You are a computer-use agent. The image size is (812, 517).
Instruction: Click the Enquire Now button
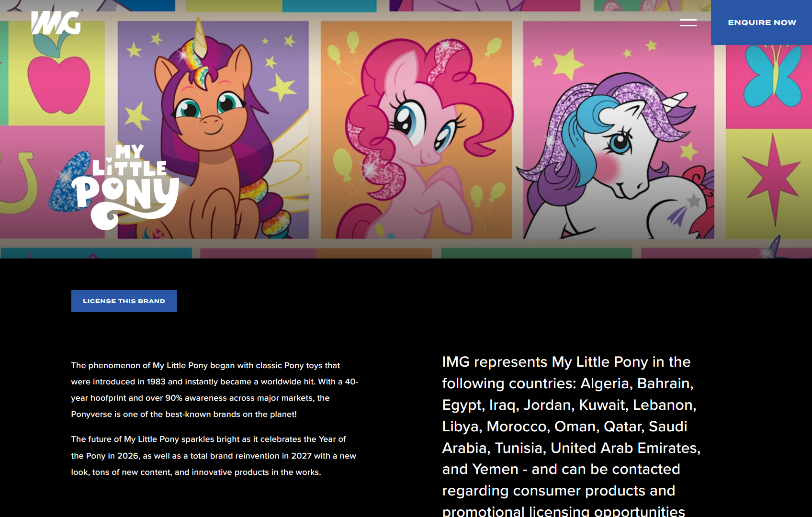pyautogui.click(x=761, y=22)
